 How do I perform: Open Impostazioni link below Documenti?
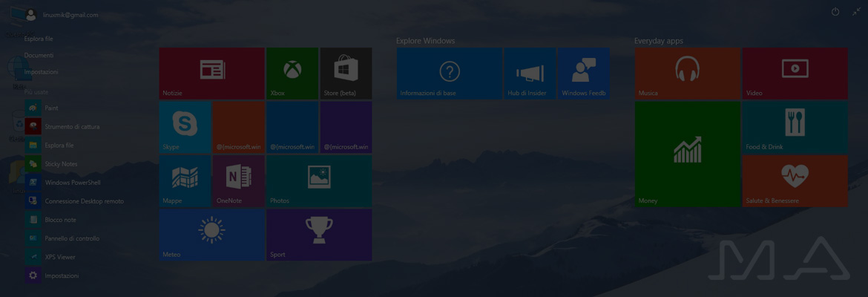[x=41, y=72]
